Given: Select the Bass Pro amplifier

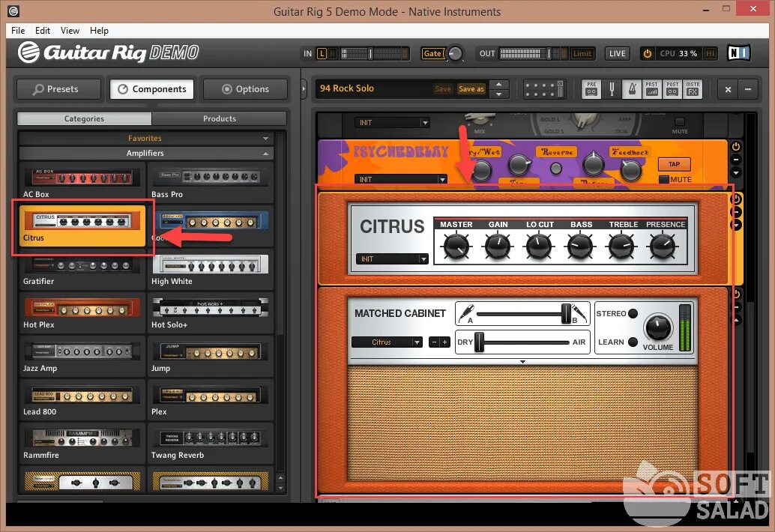Looking at the screenshot, I should click(x=211, y=182).
